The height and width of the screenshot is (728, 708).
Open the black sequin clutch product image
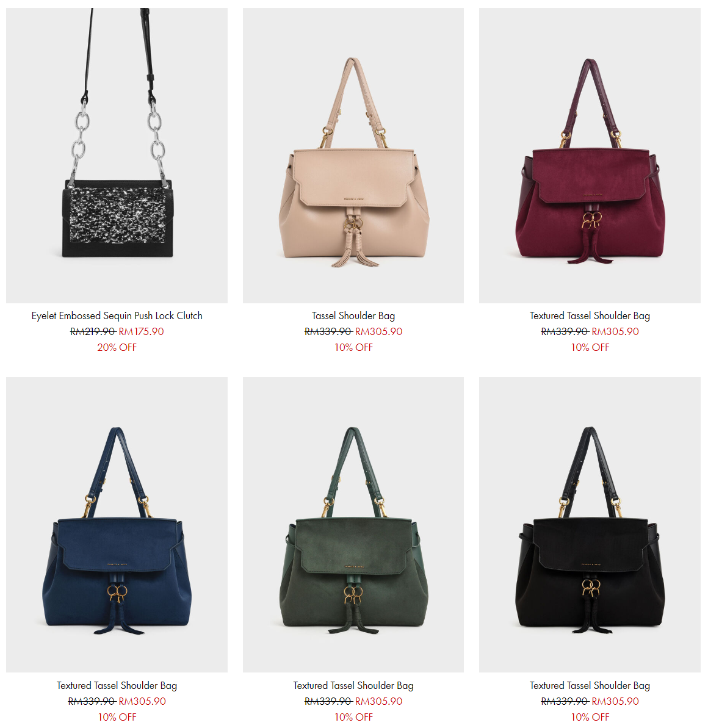pyautogui.click(x=117, y=156)
